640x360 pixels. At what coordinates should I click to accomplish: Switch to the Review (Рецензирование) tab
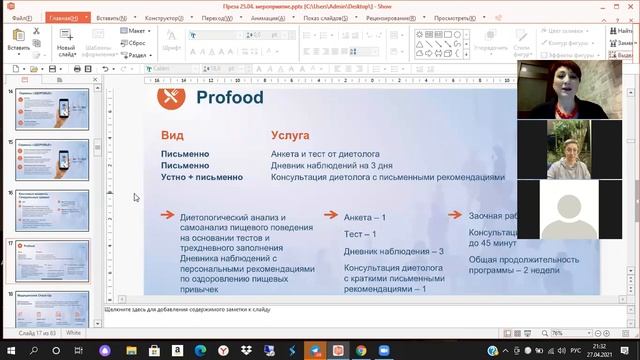tap(391, 18)
